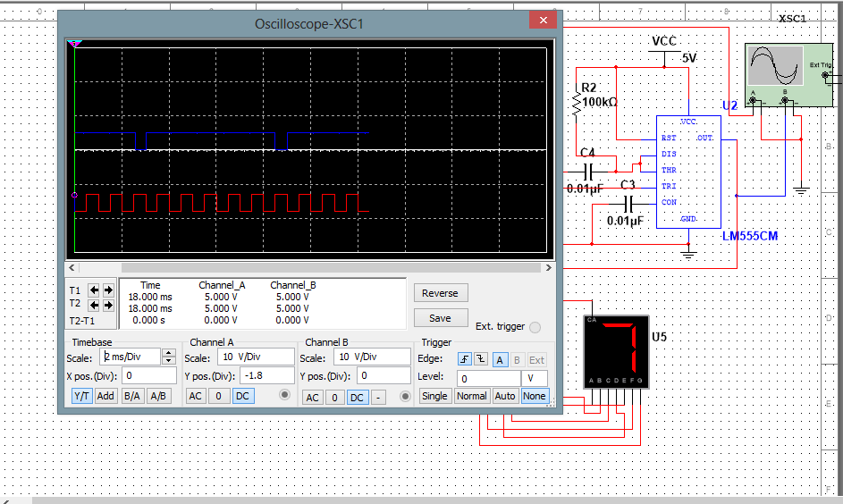
Task: Select capacitor C4 in schematic
Action: point(588,172)
